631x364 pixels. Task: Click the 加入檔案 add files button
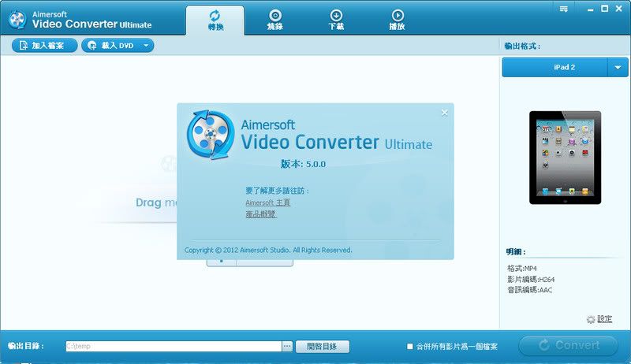tap(44, 46)
